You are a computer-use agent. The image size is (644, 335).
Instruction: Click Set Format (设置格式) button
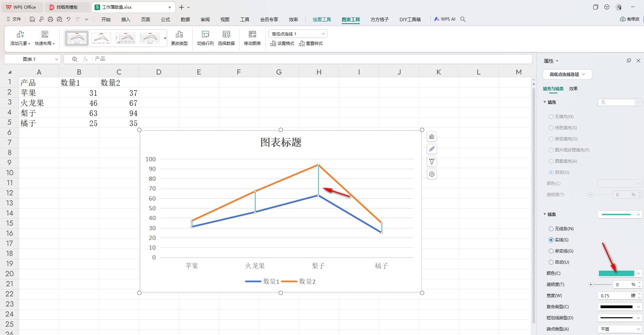pos(282,44)
